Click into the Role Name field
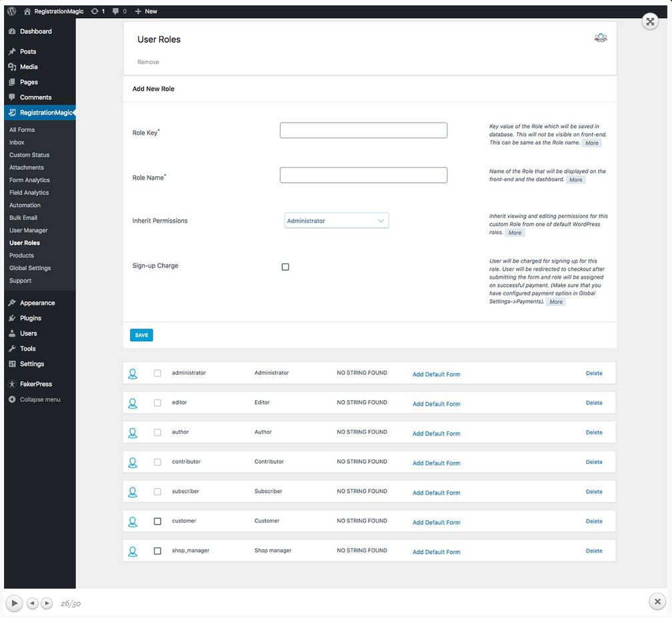Screen dimensions: 672x618 (x=363, y=175)
